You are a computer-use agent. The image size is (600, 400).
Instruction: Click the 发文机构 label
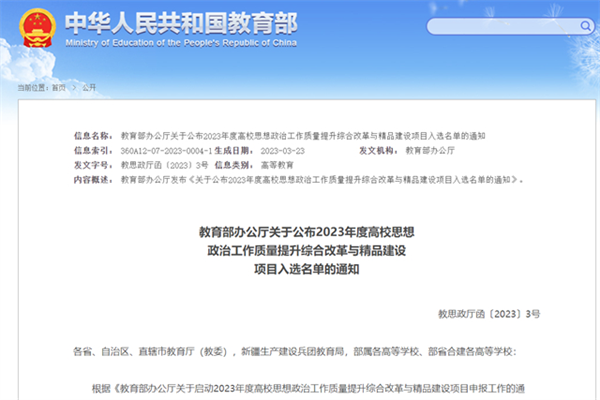378,151
